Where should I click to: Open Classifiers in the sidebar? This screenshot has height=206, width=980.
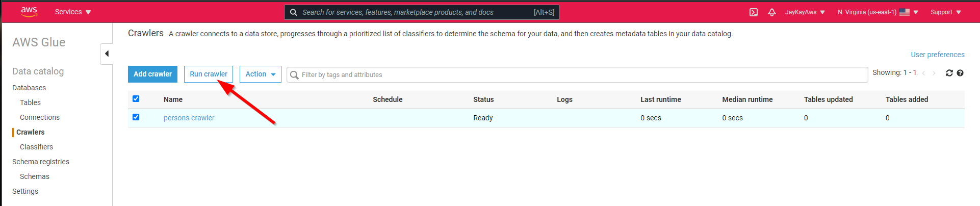[x=36, y=147]
